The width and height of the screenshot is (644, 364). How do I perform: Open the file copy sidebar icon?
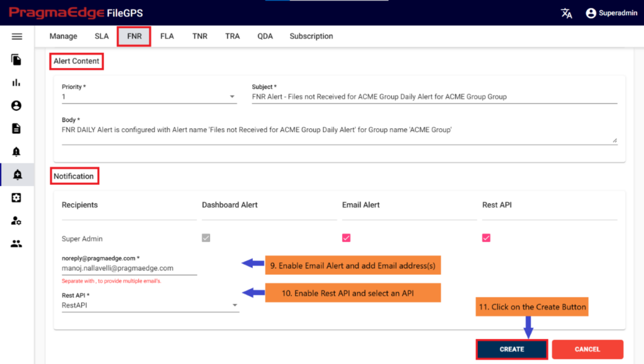pyautogui.click(x=16, y=60)
